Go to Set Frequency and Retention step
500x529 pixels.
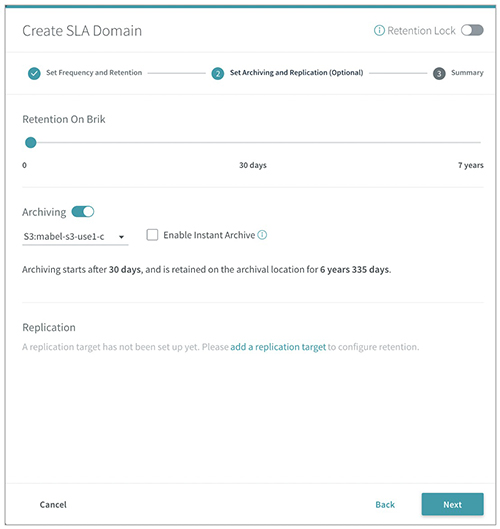[x=94, y=73]
